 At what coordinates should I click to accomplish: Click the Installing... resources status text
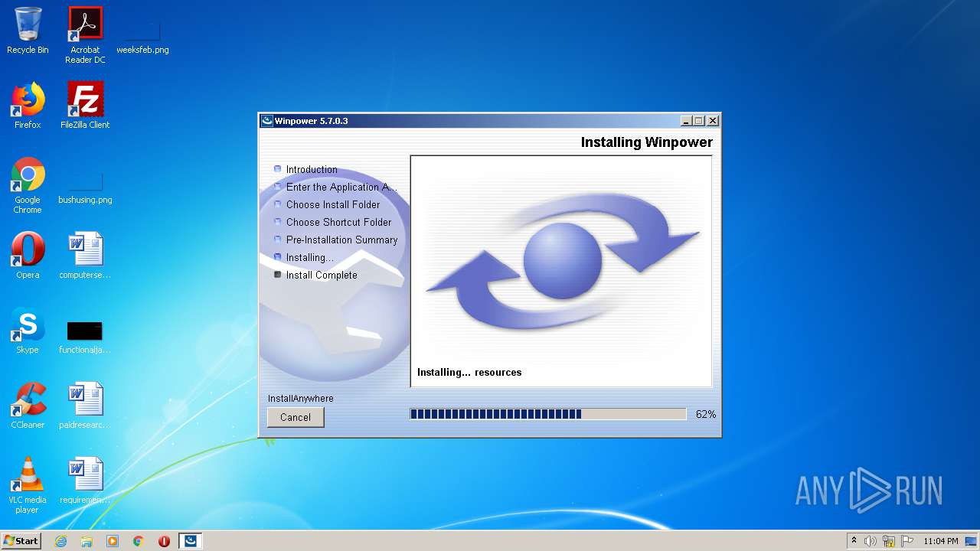click(x=469, y=372)
